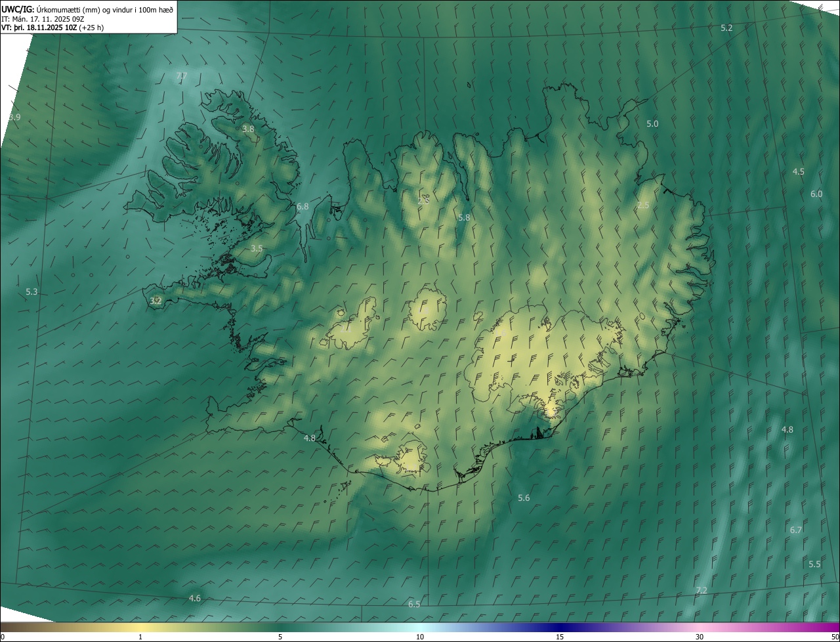Click the 15 tick on the color scale
840x642 pixels.
click(x=560, y=637)
